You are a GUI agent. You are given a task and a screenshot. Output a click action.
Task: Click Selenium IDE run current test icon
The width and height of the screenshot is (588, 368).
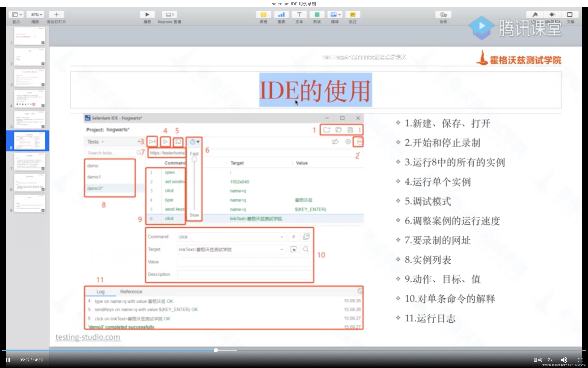[165, 142]
